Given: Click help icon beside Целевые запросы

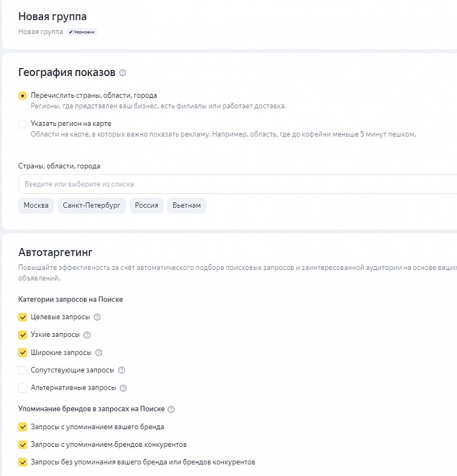Looking at the screenshot, I should pos(97,317).
